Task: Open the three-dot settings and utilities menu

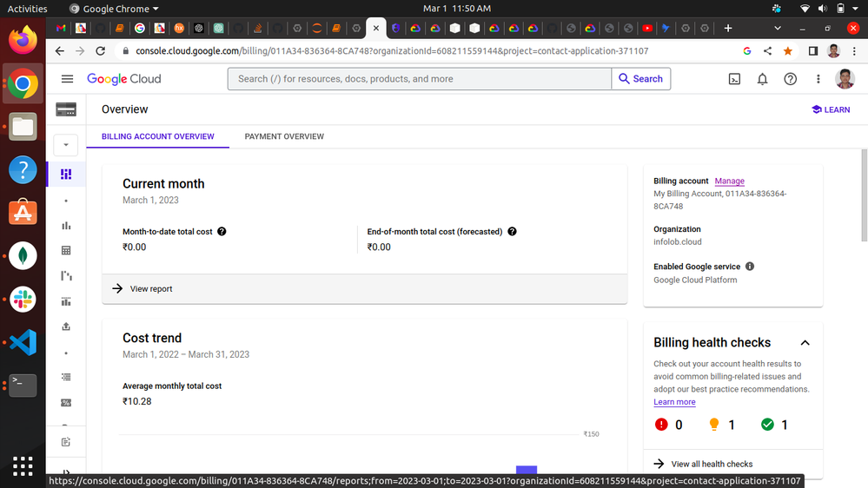Action: 818,79
